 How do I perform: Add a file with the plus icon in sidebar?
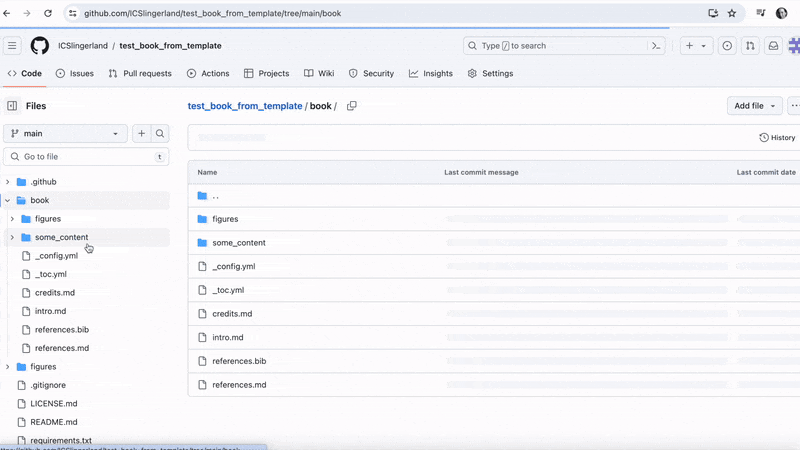(x=141, y=133)
